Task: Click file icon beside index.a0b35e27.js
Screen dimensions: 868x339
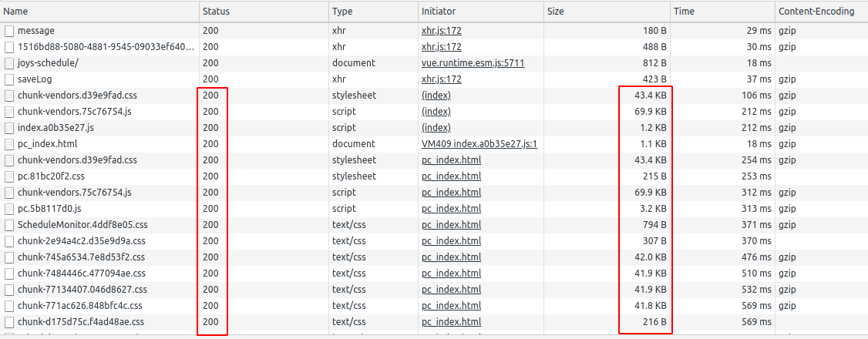Action: click(9, 128)
